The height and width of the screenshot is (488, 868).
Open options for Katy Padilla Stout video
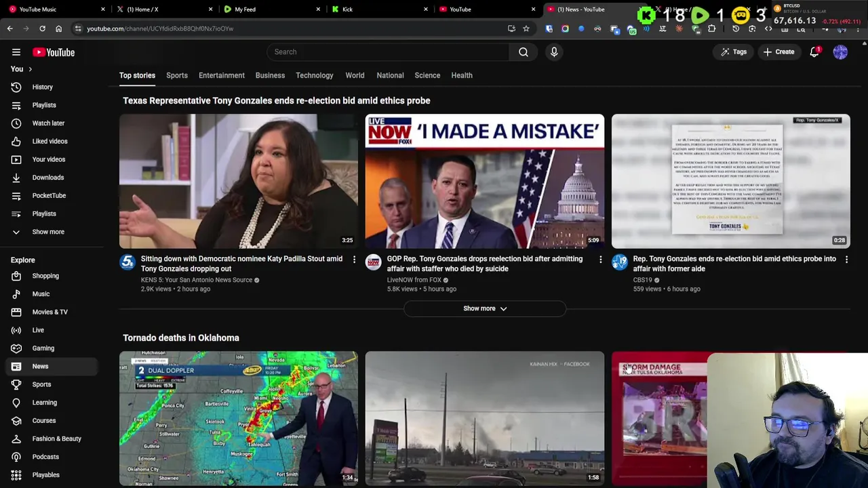coord(354,260)
